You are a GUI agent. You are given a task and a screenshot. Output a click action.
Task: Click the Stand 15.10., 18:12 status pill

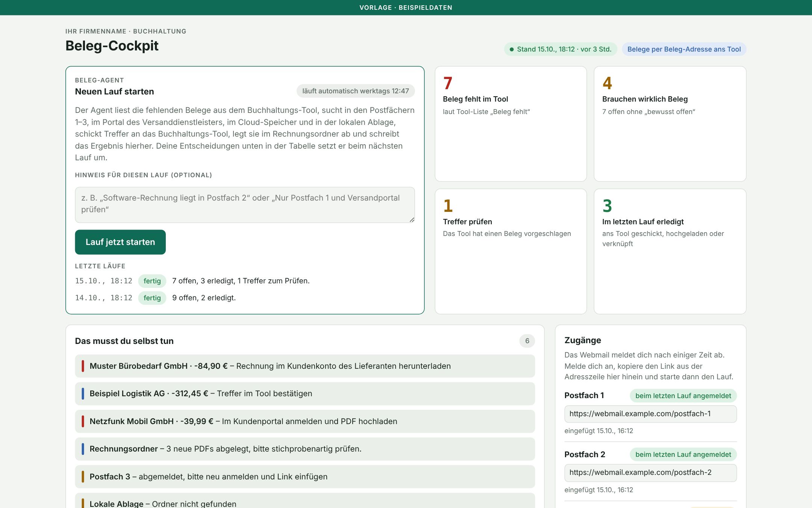(x=561, y=49)
